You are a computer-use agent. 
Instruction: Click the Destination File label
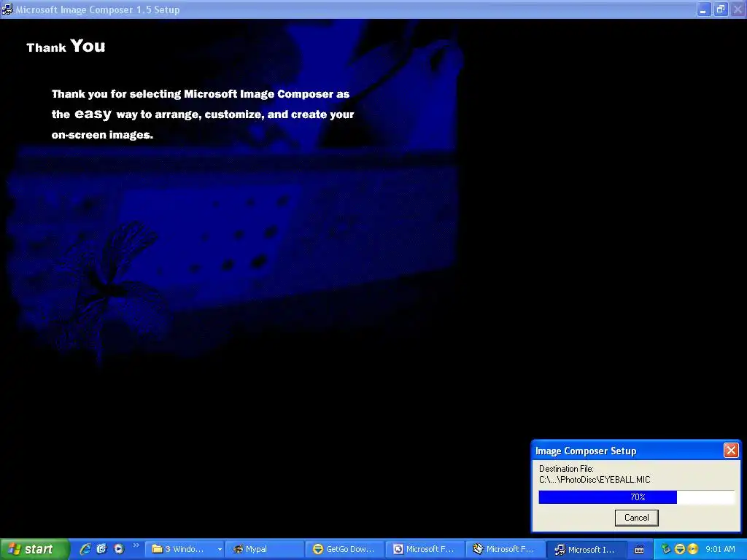coord(566,469)
